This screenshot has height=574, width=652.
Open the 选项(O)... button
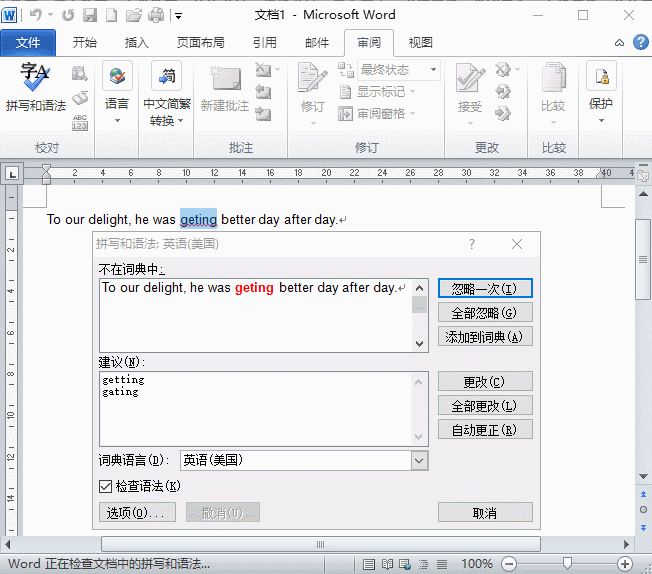pos(137,512)
